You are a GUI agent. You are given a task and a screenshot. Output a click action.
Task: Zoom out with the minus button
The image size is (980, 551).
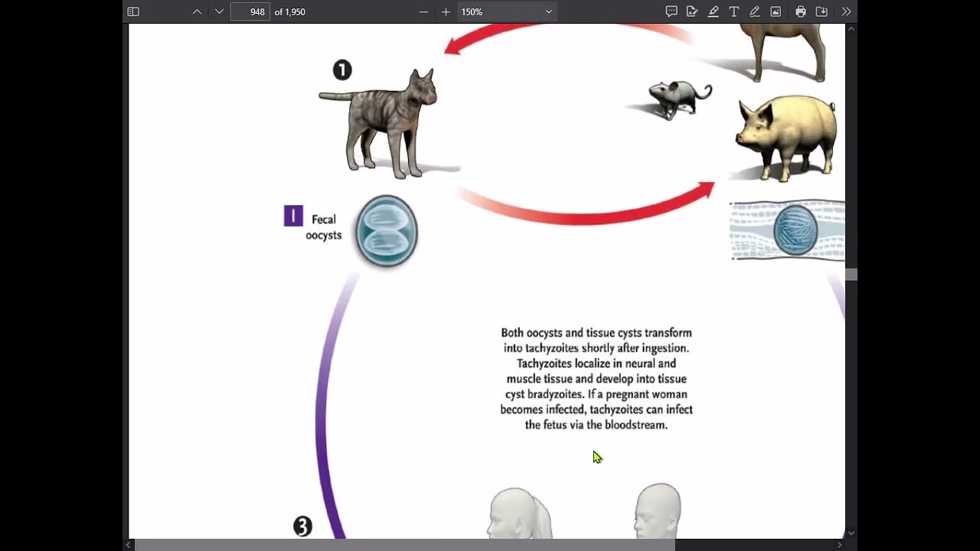coord(424,11)
